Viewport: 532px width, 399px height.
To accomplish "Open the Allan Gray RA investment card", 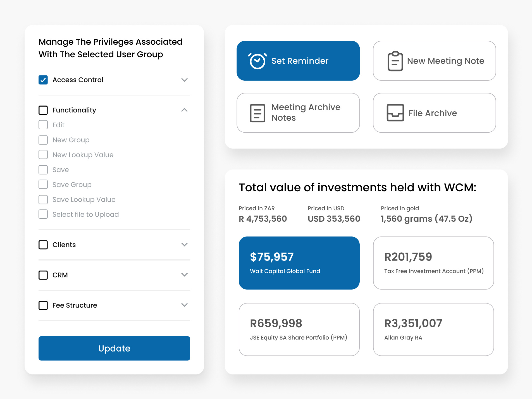I will point(433,329).
